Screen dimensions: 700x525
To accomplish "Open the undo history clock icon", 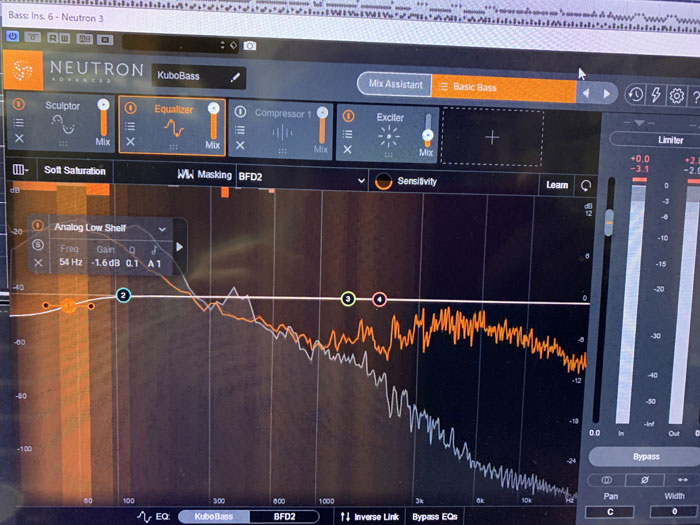I will (635, 94).
